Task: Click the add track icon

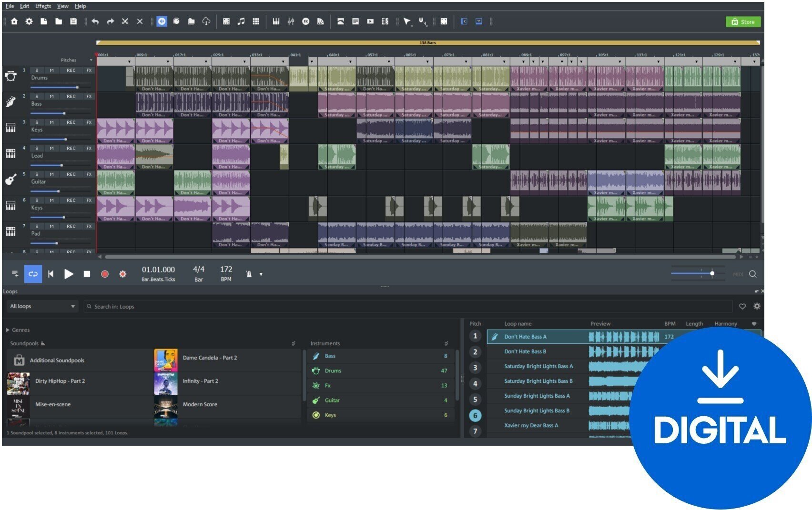Action: [15, 274]
